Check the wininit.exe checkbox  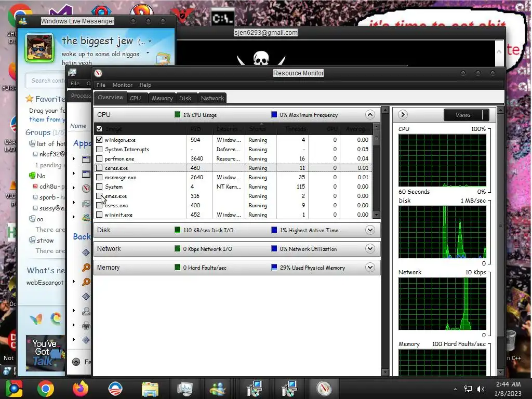(x=99, y=215)
